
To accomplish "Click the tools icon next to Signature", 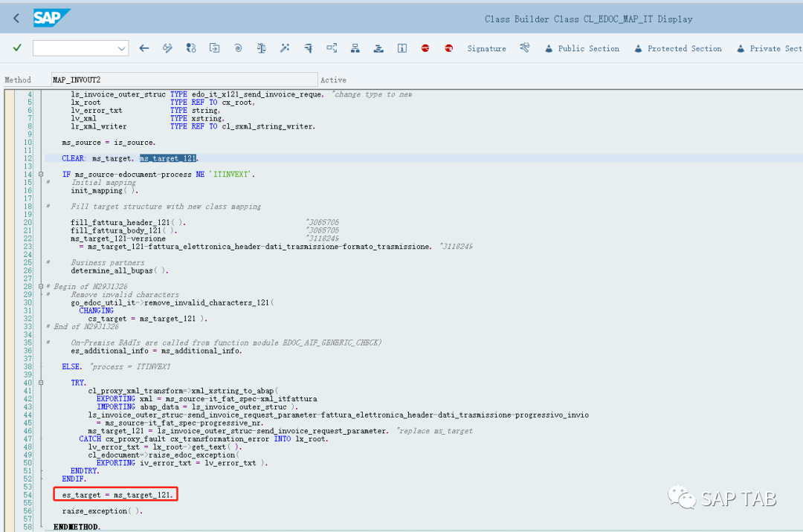I will 524,48.
